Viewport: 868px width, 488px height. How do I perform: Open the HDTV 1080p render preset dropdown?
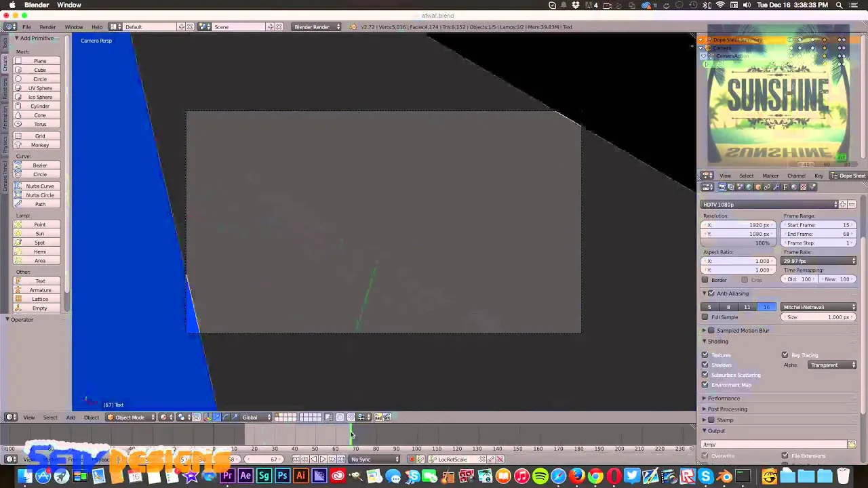coord(770,205)
